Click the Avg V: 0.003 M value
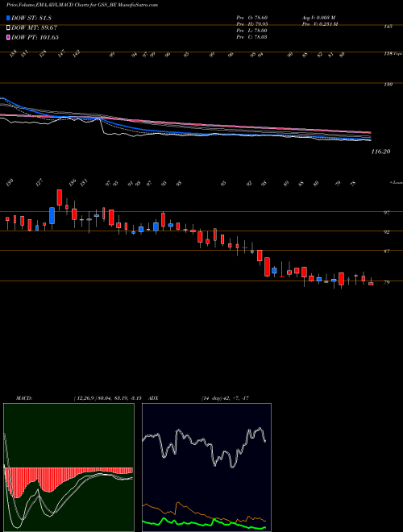403x532 pixels. tap(319, 17)
